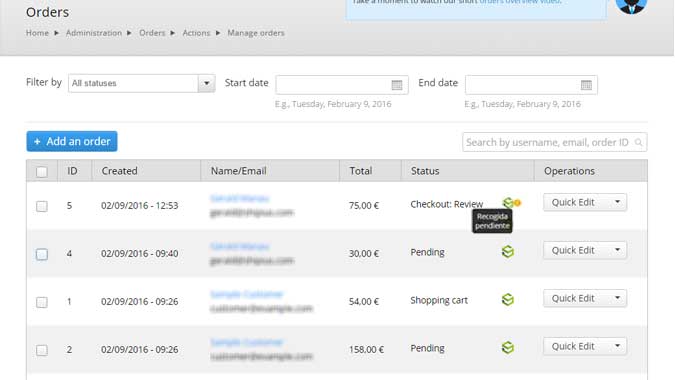This screenshot has width=675, height=380.
Task: Check the box for order 1
Action: 42,302
